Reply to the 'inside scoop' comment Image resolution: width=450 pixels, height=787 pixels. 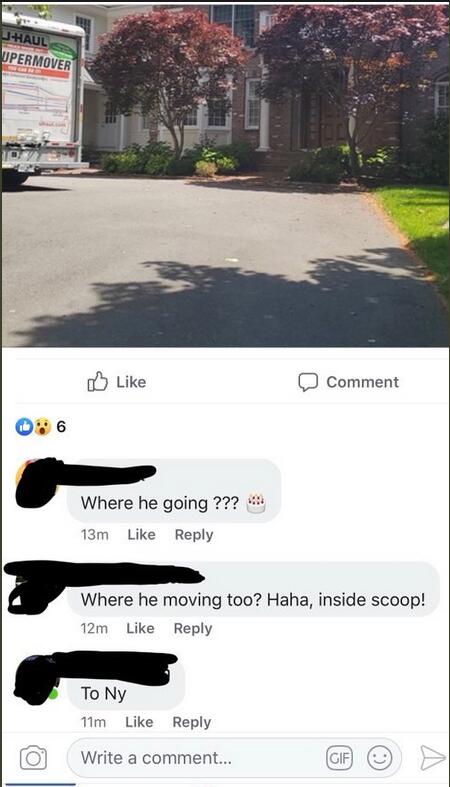(193, 629)
